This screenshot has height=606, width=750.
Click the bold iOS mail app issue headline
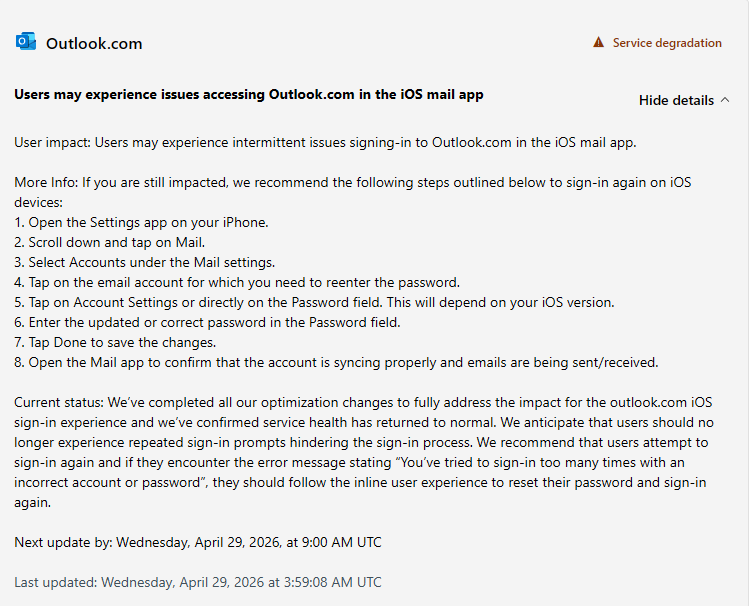(x=249, y=94)
